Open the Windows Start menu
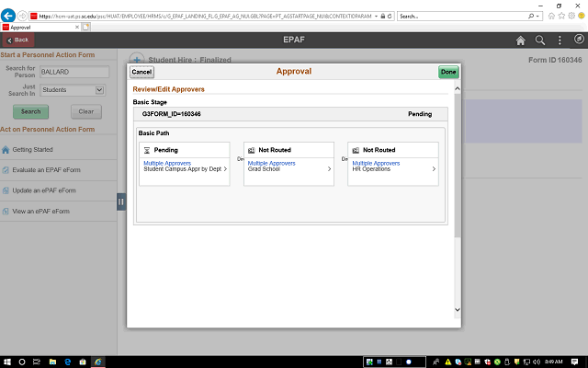Image resolution: width=588 pixels, height=368 pixels. click(7, 362)
